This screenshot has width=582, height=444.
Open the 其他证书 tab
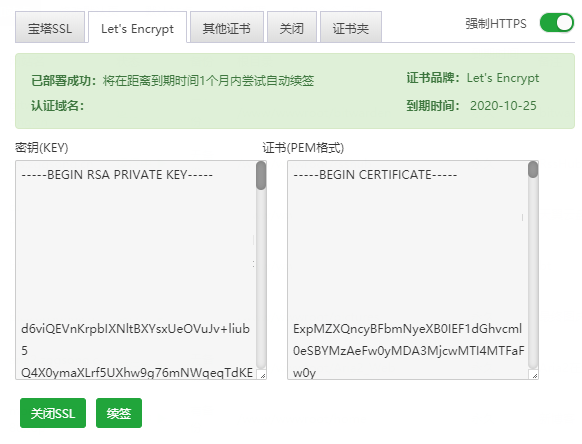[227, 27]
